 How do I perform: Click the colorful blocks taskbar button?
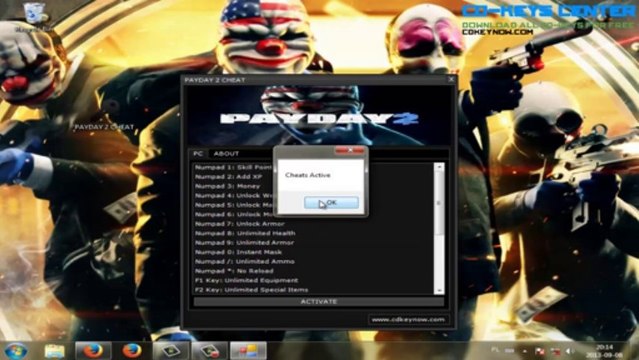[248, 351]
